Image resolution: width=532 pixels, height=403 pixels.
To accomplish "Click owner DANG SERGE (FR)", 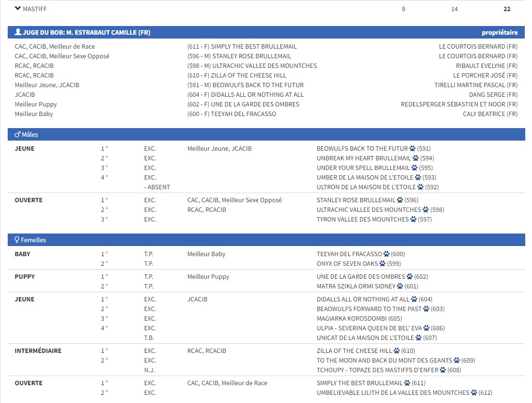I will pos(494,94).
